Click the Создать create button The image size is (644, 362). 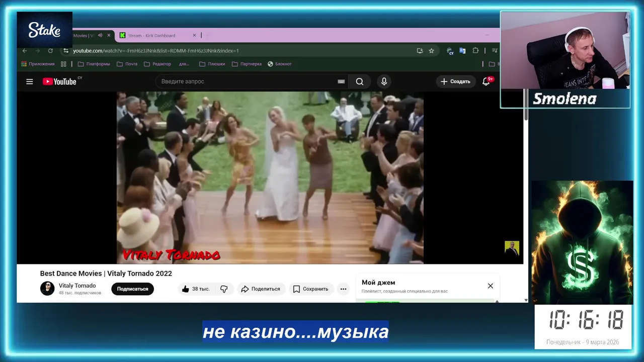click(455, 81)
